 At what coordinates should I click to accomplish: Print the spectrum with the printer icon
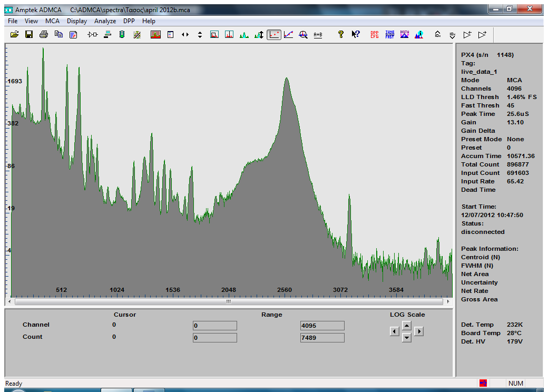pos(44,34)
